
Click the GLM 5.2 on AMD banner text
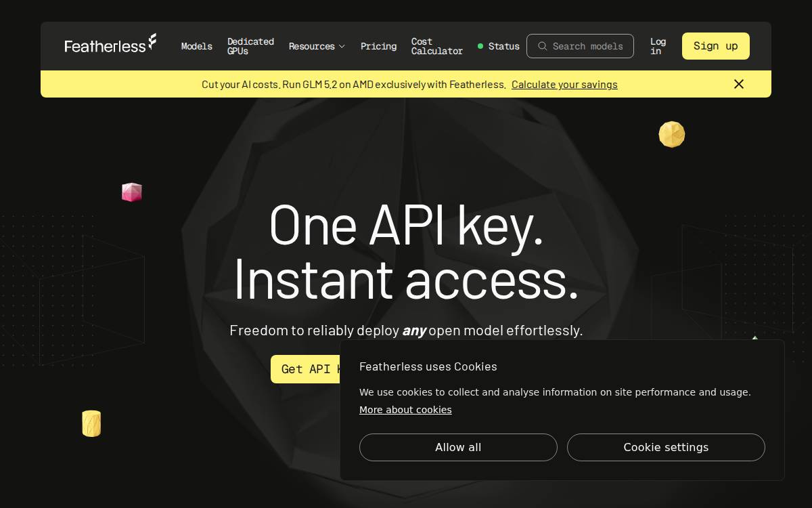354,85
